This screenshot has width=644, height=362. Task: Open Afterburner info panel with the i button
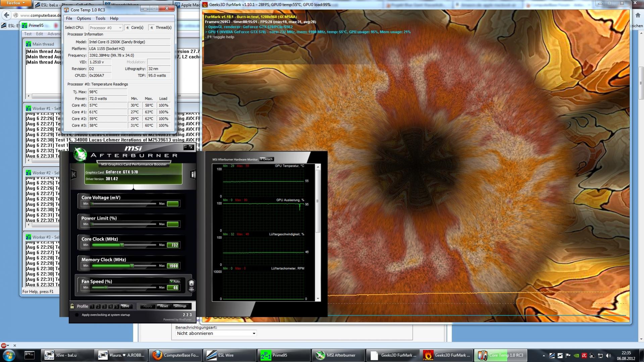[x=193, y=174]
